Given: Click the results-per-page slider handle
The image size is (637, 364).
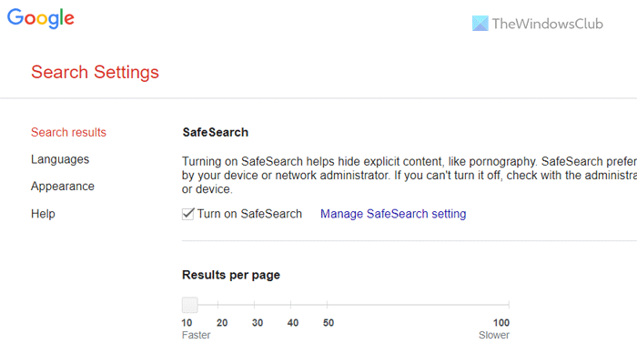Looking at the screenshot, I should coord(188,305).
